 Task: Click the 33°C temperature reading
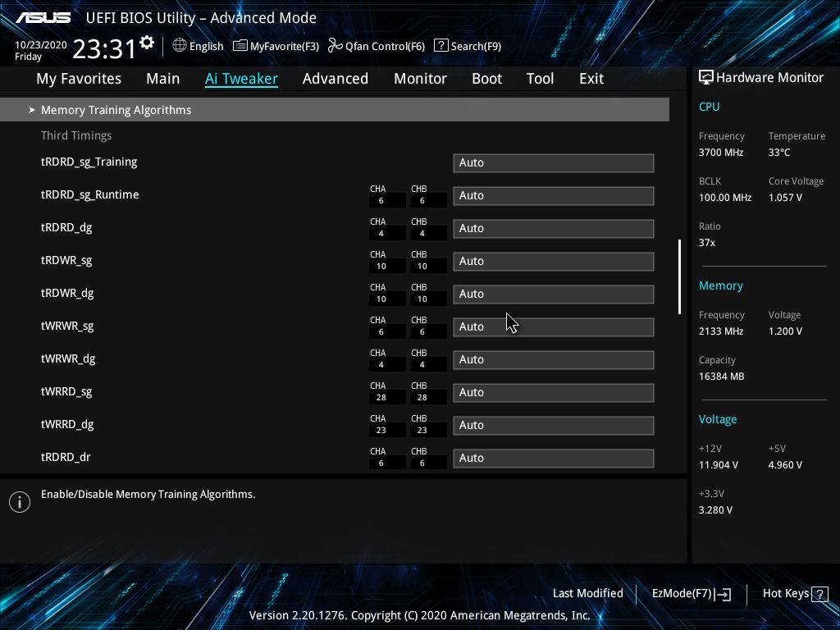point(779,153)
